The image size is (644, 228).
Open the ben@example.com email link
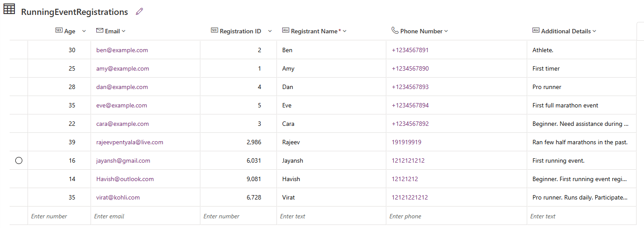tap(122, 50)
